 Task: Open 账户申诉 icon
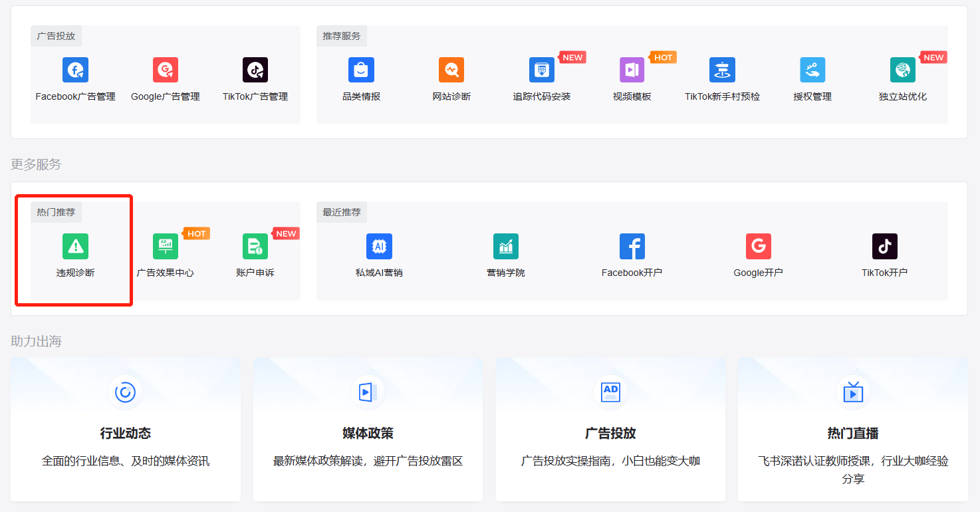pyautogui.click(x=255, y=246)
